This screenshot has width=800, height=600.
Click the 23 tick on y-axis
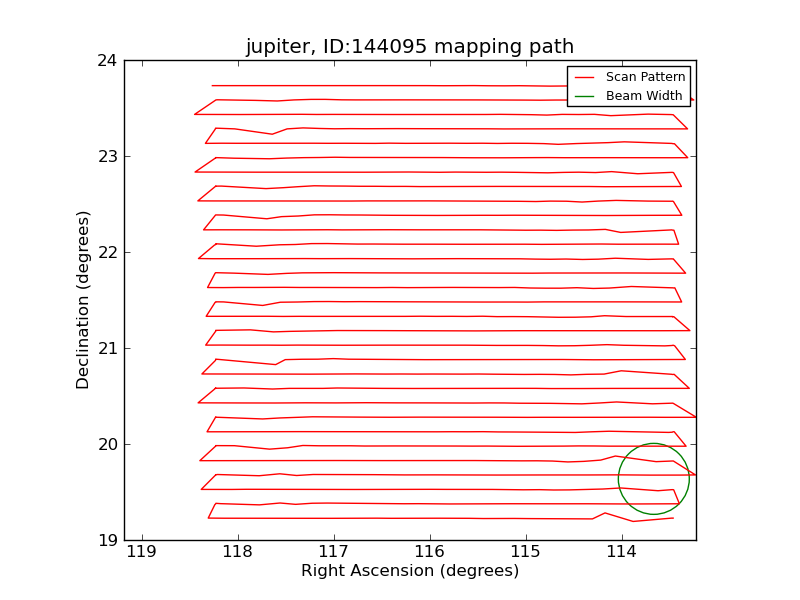(106, 156)
